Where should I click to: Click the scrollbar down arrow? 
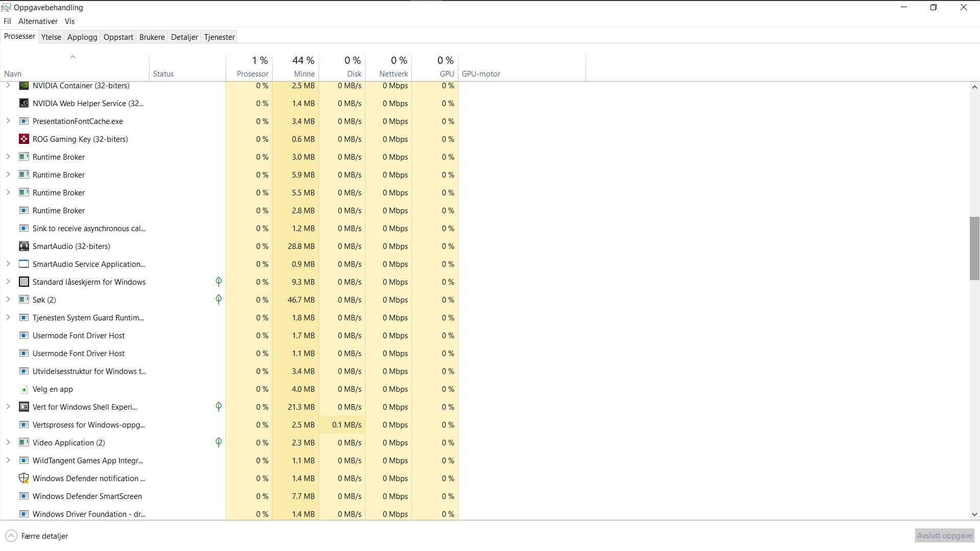click(x=974, y=515)
